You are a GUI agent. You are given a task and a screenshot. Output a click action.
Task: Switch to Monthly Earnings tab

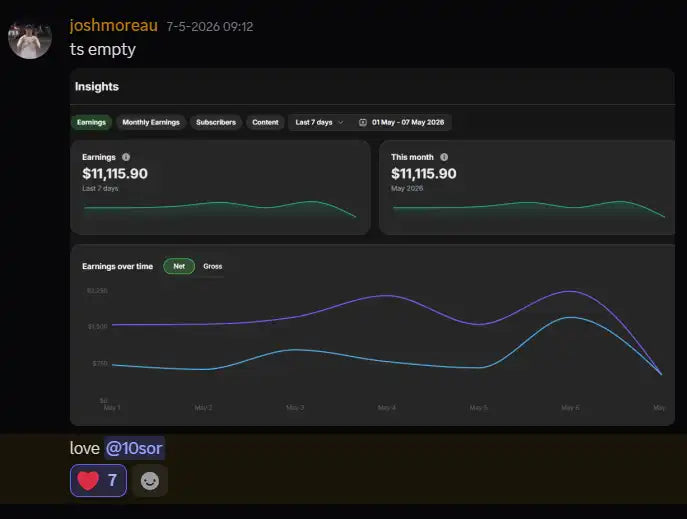(151, 122)
